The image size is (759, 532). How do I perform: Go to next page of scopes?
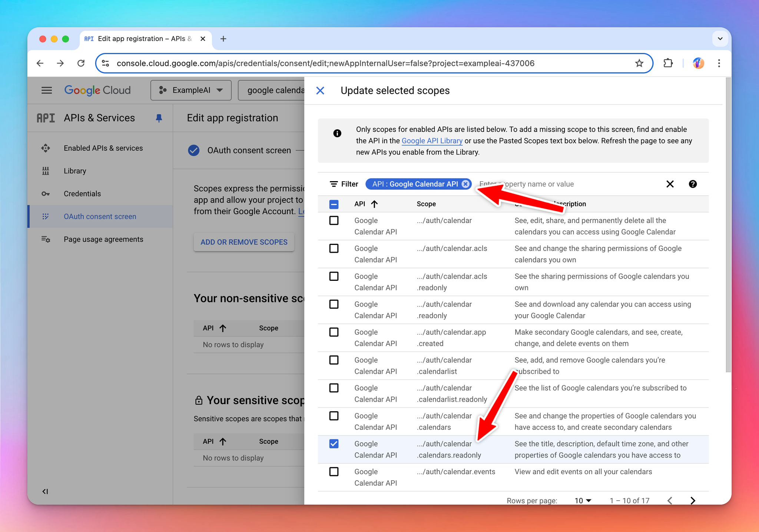(x=692, y=501)
